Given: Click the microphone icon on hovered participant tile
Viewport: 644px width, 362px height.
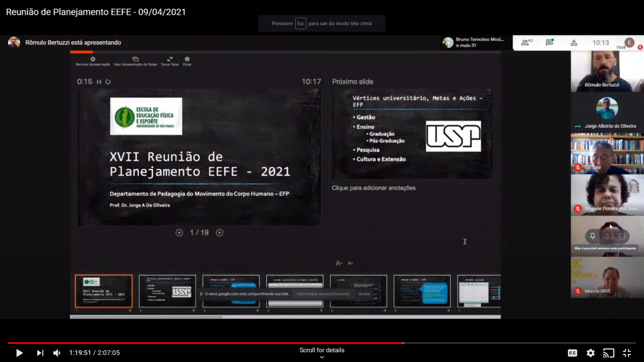Looking at the screenshot, I should (608, 236).
